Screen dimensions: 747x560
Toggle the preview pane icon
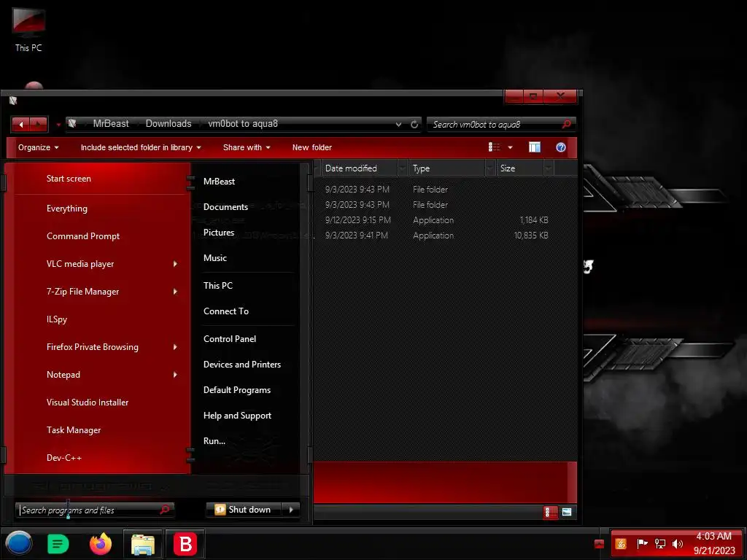[535, 147]
